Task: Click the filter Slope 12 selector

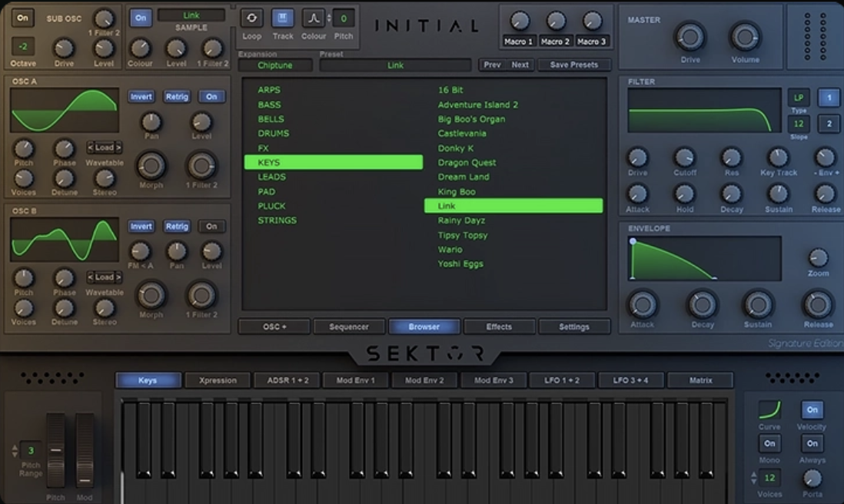Action: click(x=799, y=124)
